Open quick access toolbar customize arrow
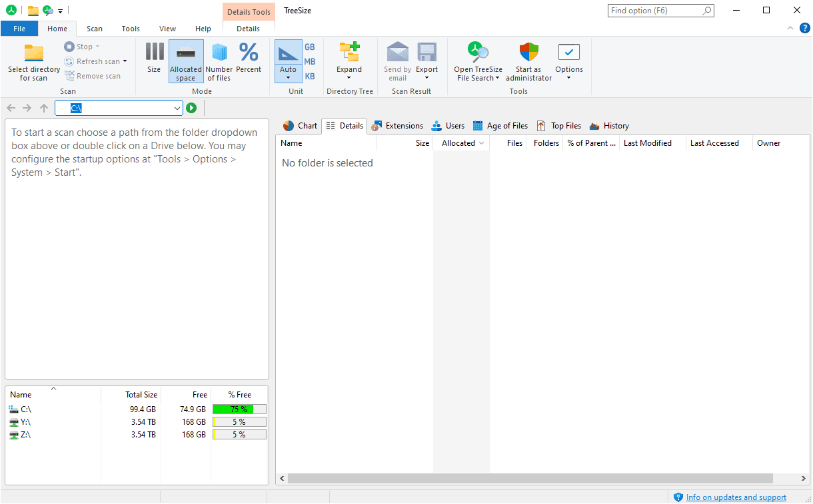 tap(60, 11)
